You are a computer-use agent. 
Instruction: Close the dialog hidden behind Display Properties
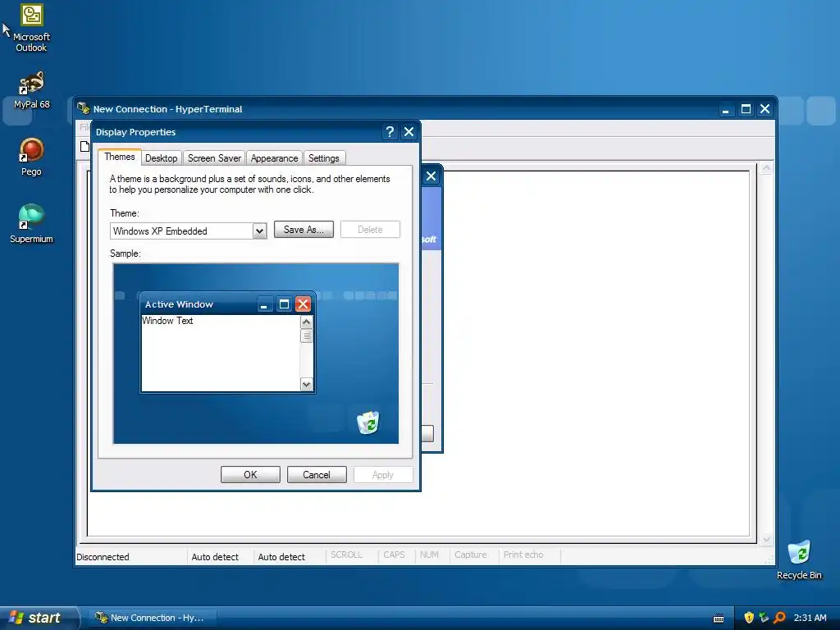click(x=431, y=176)
